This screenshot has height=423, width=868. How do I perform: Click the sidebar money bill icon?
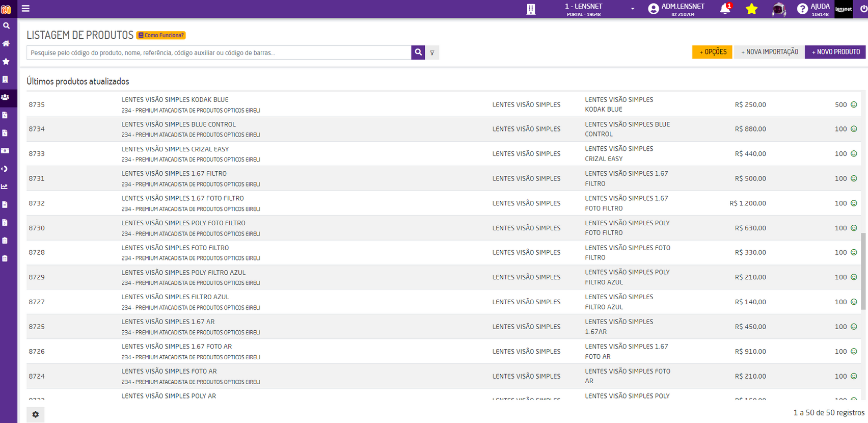click(x=5, y=151)
